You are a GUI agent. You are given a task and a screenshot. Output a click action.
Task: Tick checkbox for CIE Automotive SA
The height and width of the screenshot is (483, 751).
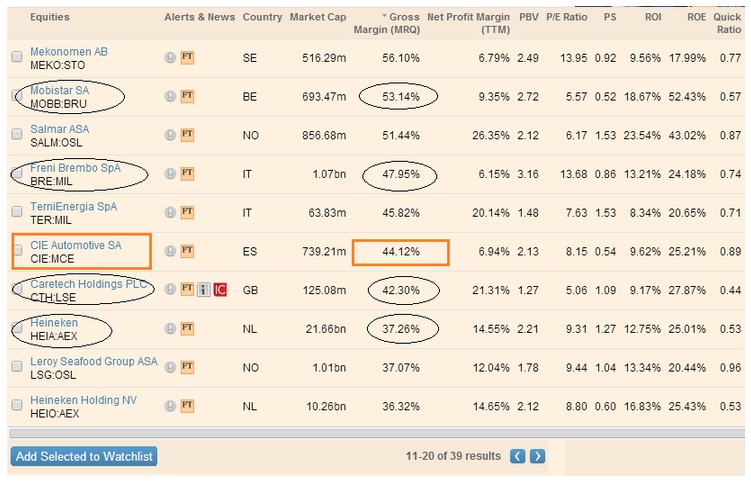pyautogui.click(x=17, y=250)
